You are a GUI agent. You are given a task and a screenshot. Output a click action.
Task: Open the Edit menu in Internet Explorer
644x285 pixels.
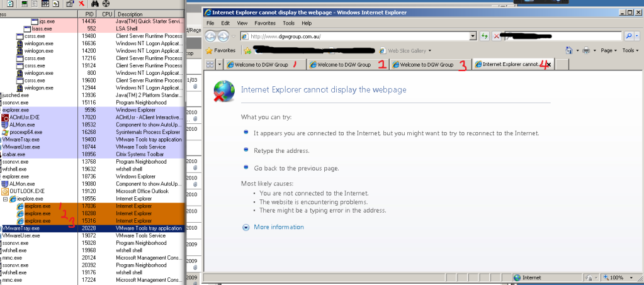tap(225, 23)
